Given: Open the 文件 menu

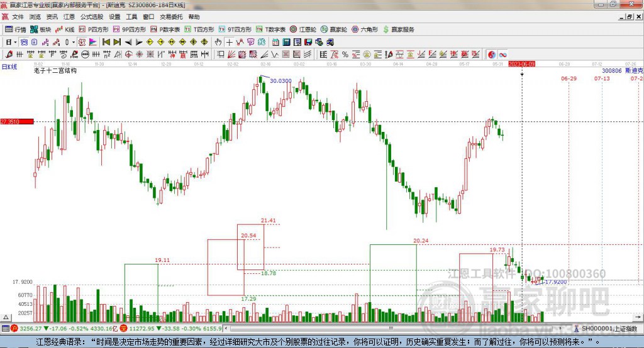Looking at the screenshot, I should tap(18, 17).
